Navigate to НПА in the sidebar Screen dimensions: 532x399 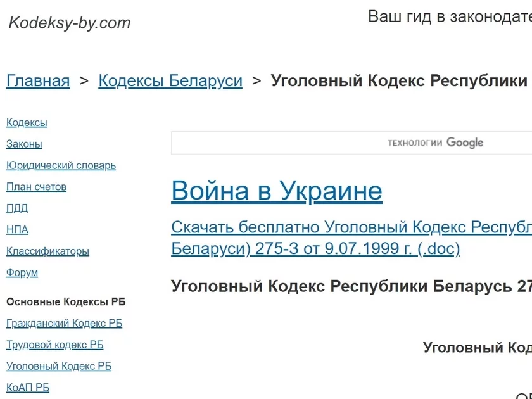17,230
